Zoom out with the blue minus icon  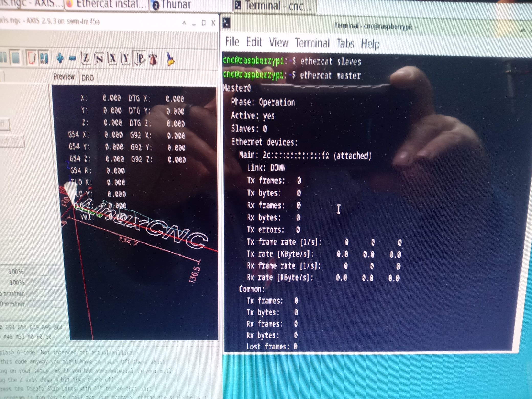[73, 59]
